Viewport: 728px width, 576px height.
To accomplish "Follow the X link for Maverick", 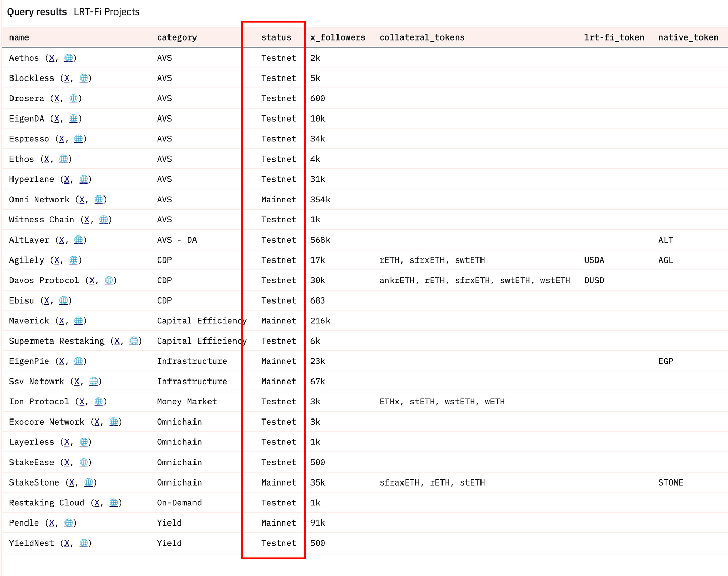I will (61, 321).
